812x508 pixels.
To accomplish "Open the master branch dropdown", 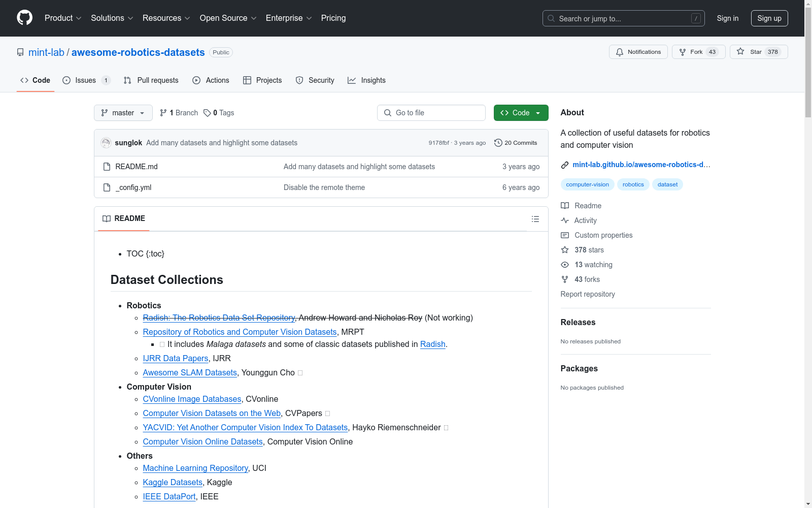I will [123, 113].
